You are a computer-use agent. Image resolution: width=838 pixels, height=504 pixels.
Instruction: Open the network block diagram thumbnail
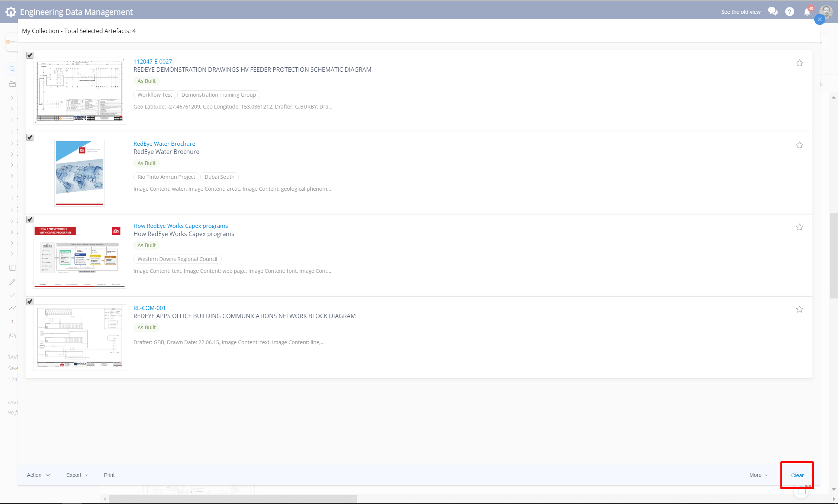pos(80,337)
